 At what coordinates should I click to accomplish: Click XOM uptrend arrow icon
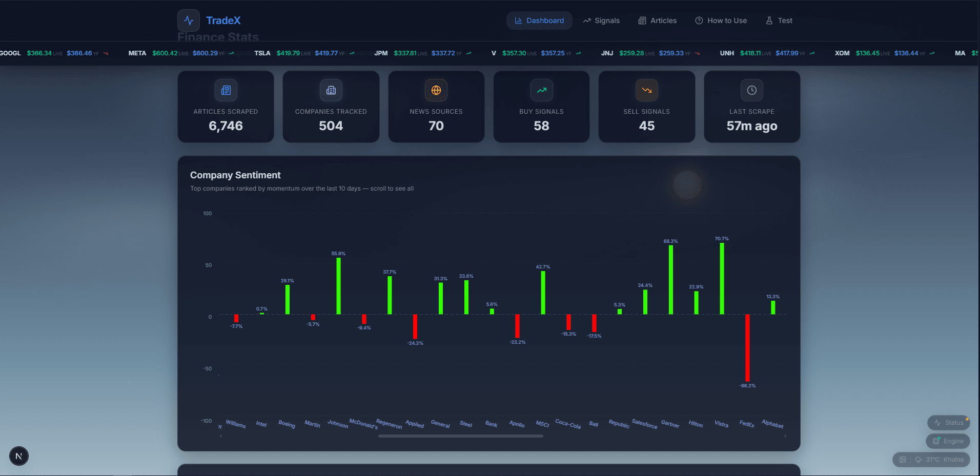point(932,53)
